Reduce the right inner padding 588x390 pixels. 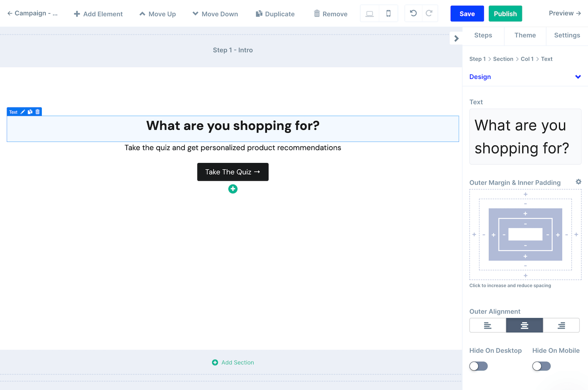pos(548,234)
